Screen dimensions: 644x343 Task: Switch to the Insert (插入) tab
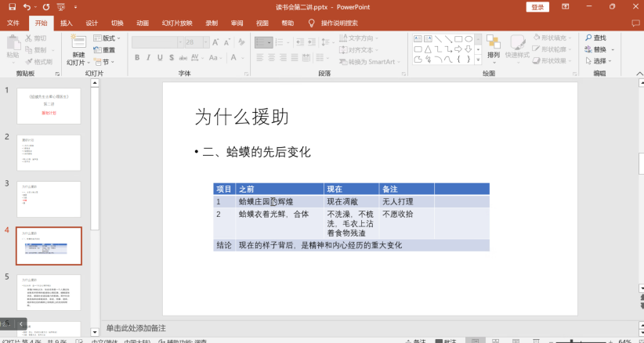[67, 23]
